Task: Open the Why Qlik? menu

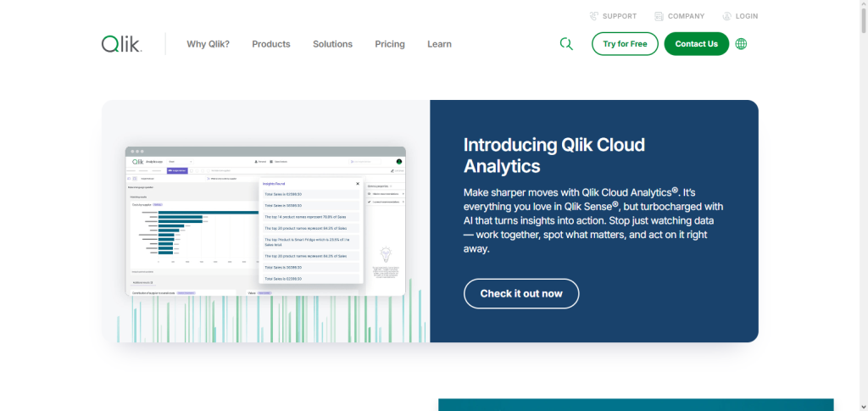Action: pyautogui.click(x=209, y=44)
